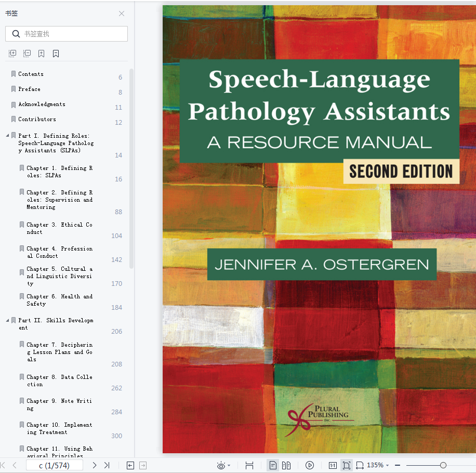Open the eye protection mode dropdown arrow
476x473 pixels.
coord(229,465)
